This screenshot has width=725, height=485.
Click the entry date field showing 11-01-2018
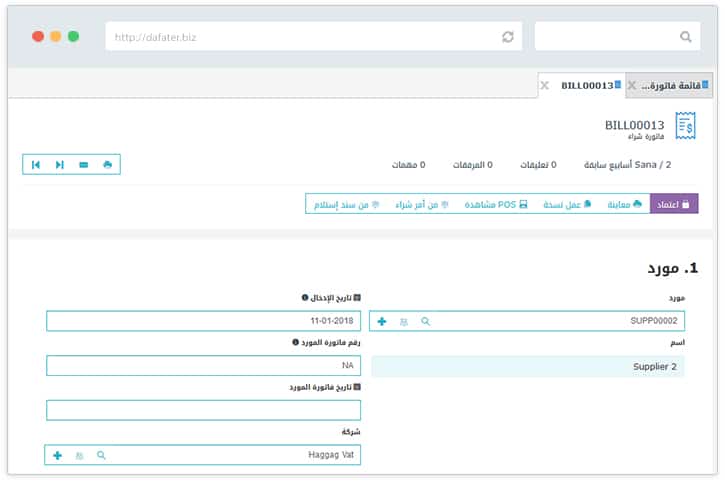[x=203, y=321]
